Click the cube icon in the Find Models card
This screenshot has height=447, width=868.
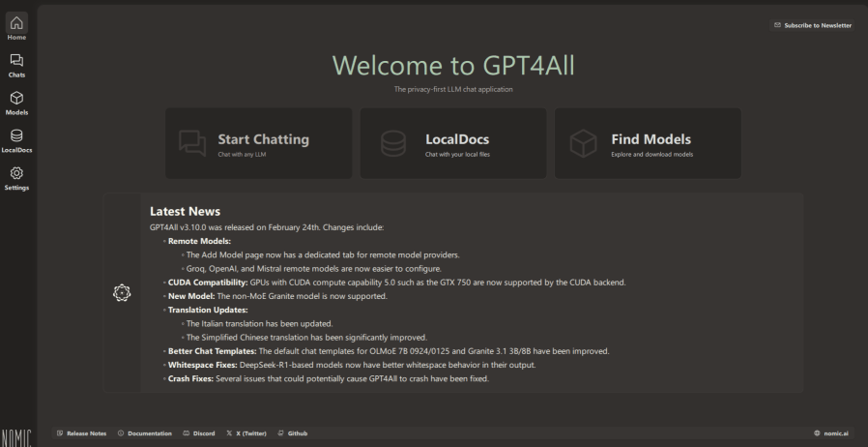583,143
